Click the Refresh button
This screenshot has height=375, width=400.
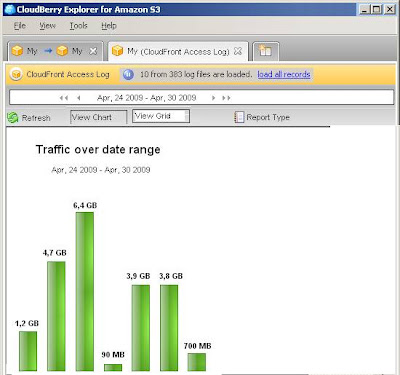tap(29, 118)
